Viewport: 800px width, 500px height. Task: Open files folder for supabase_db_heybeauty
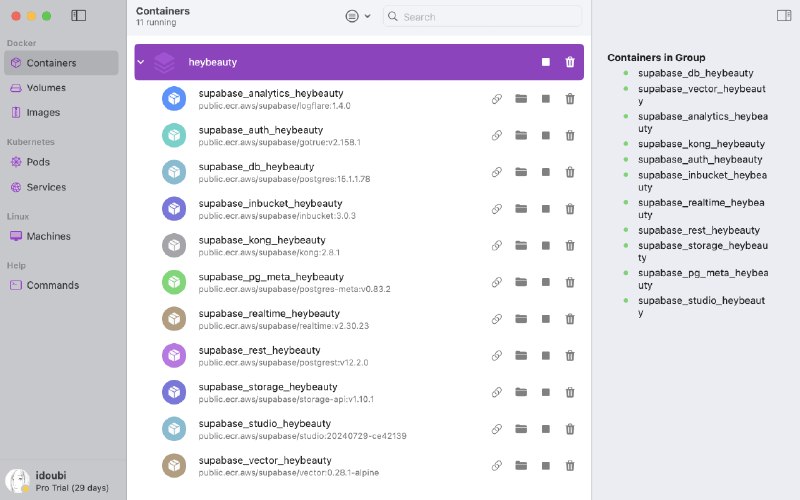(x=521, y=172)
